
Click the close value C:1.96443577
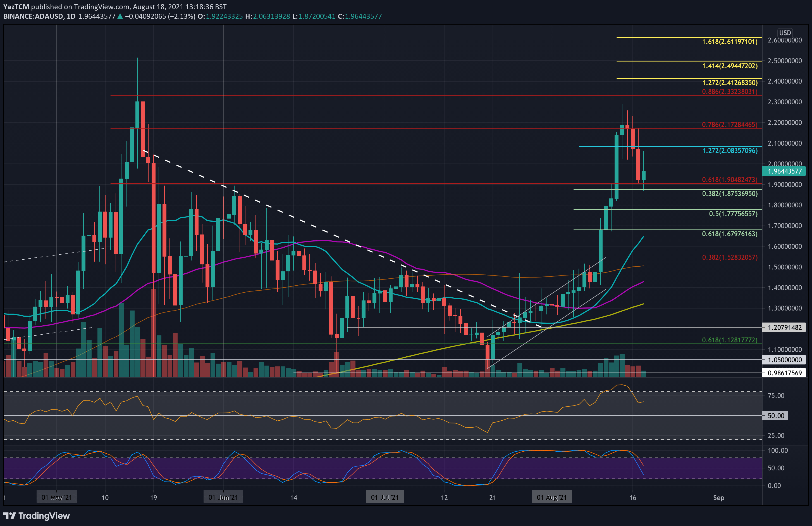pos(360,16)
